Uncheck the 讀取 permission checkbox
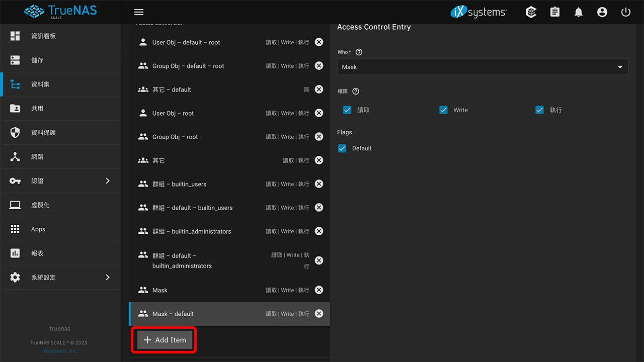 [x=347, y=110]
